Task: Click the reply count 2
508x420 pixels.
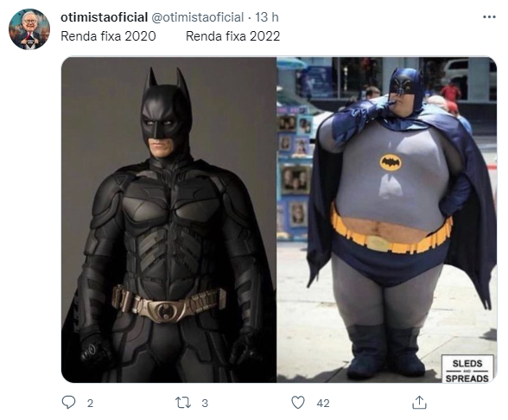Action: click(90, 403)
